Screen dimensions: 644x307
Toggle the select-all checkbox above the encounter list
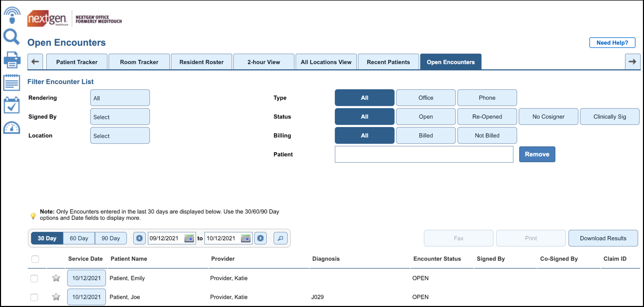pyautogui.click(x=35, y=259)
